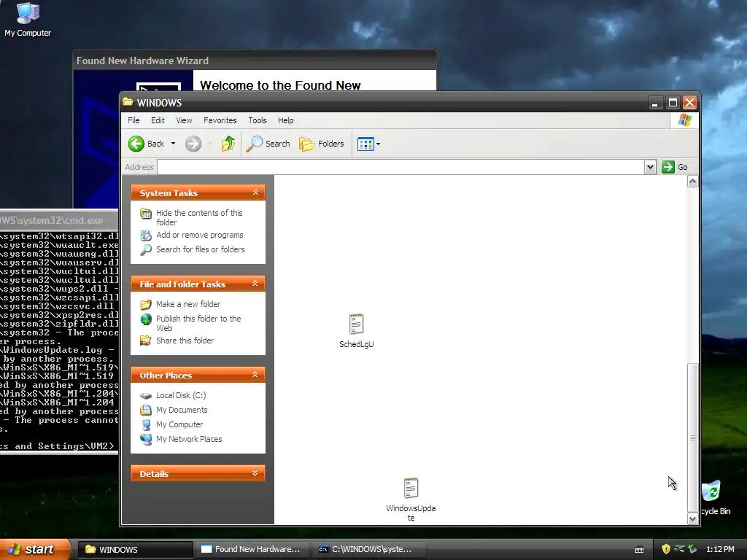
Task: Collapse the System Tasks panel
Action: (x=255, y=192)
